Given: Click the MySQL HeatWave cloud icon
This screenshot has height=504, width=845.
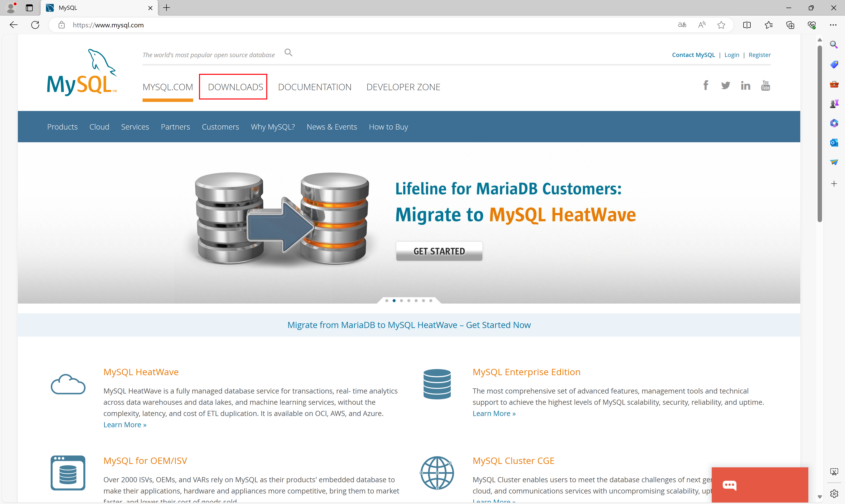Looking at the screenshot, I should (x=68, y=384).
